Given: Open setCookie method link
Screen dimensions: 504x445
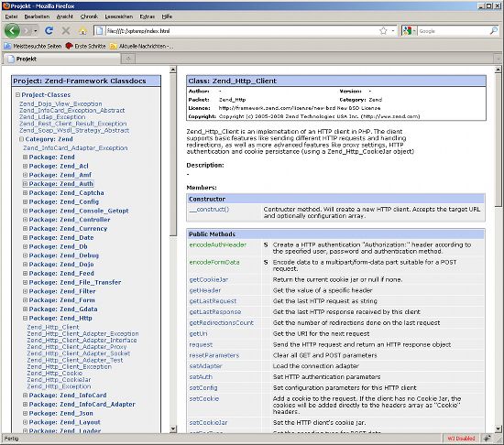Looking at the screenshot, I should [x=204, y=399].
